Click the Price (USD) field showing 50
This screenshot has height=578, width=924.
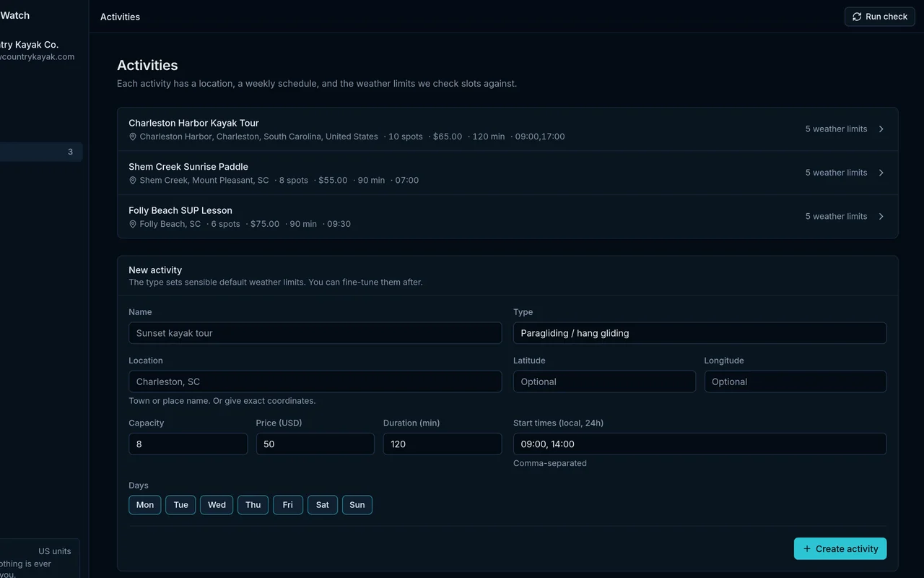pos(315,444)
